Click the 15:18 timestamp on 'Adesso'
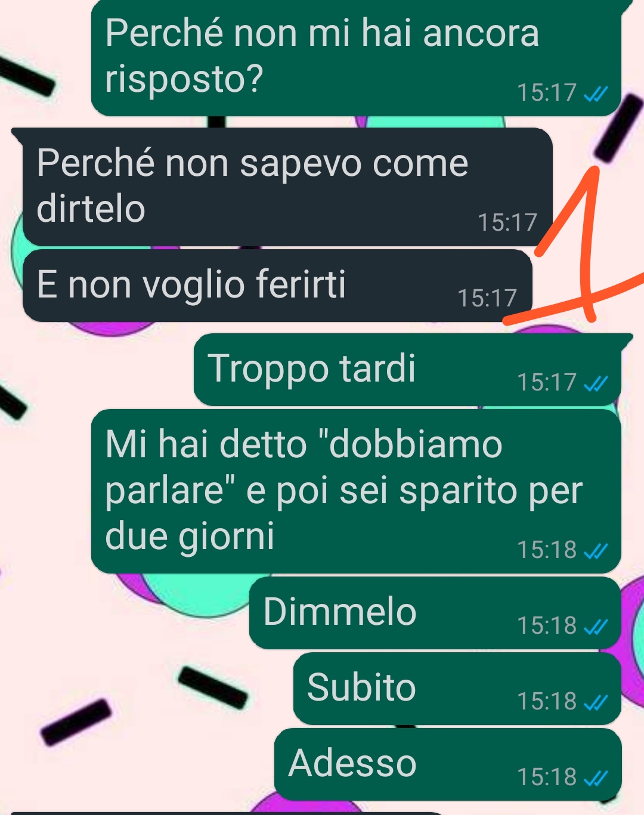The height and width of the screenshot is (815, 644). click(547, 777)
